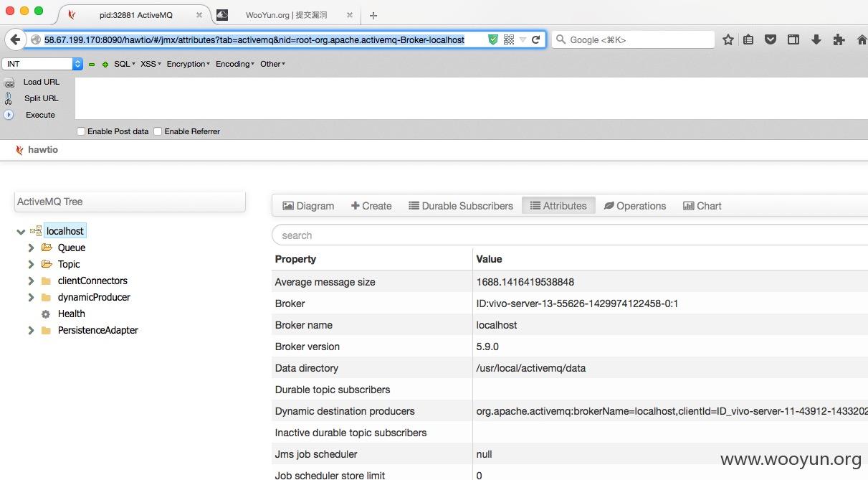Click the Health gear icon in tree
The height and width of the screenshot is (480, 868).
click(46, 314)
